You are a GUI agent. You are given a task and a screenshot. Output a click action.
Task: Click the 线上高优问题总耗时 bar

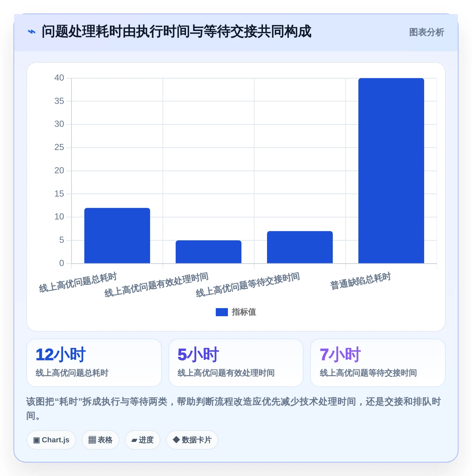[117, 236]
